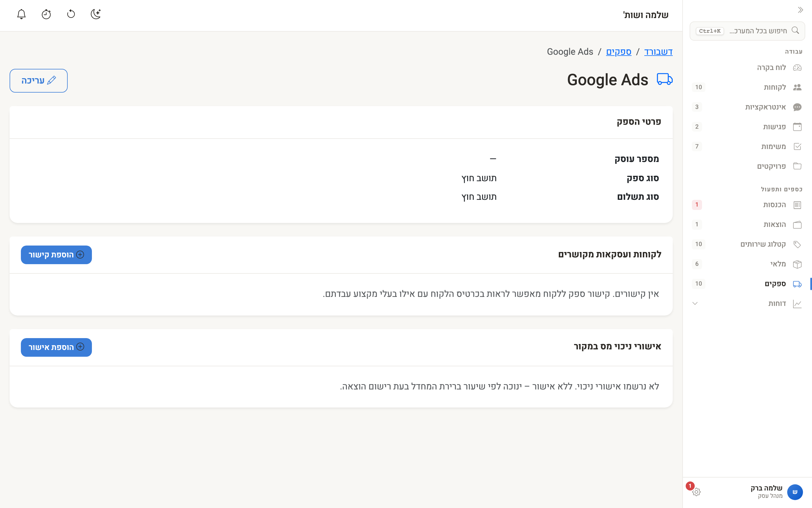Click the דוחות chart icon

[x=797, y=304]
